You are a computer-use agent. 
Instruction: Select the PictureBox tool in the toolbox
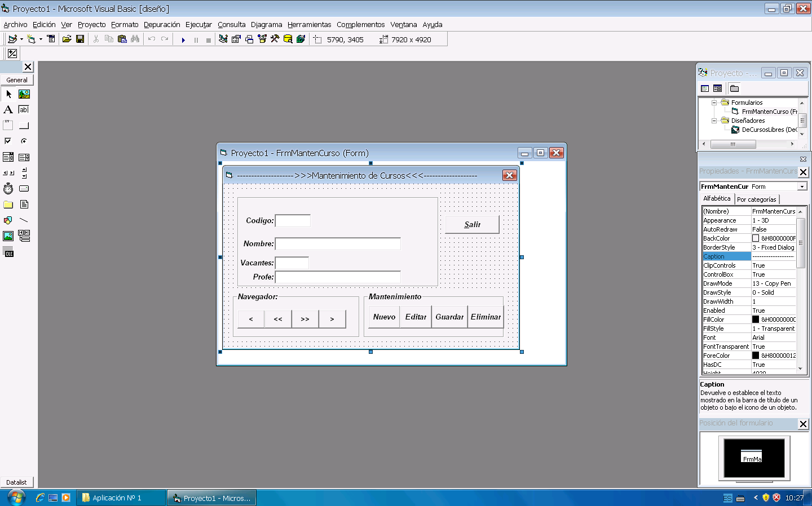(24, 94)
